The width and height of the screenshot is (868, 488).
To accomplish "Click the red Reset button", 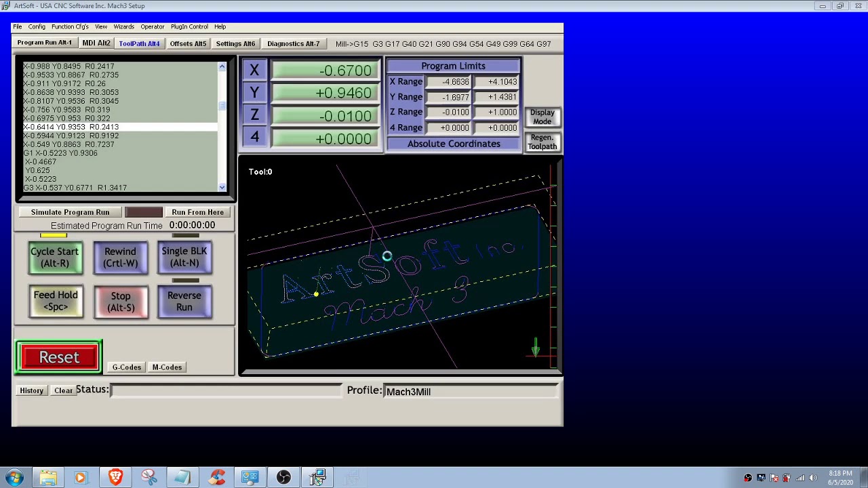I will (x=59, y=357).
